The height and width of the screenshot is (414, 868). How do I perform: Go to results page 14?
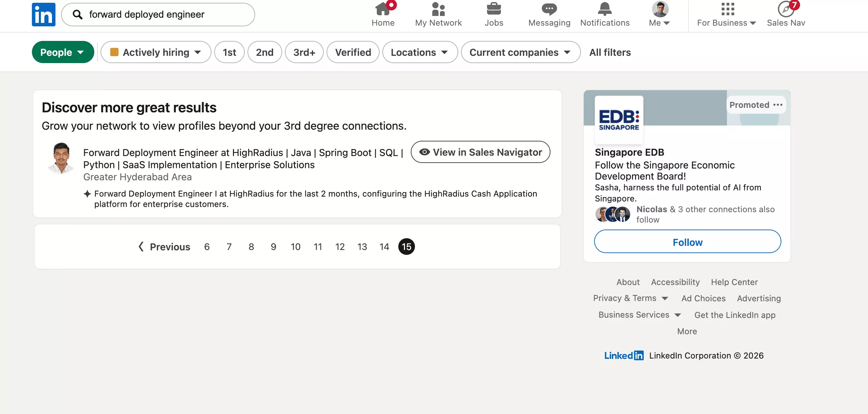[x=384, y=247]
